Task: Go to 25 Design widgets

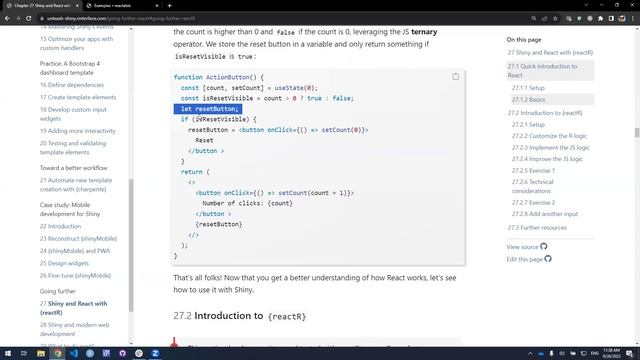Action: tap(64, 263)
